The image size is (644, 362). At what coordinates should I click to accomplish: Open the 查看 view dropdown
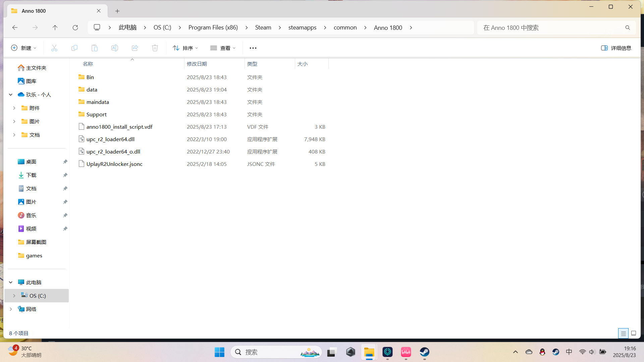[x=223, y=48]
